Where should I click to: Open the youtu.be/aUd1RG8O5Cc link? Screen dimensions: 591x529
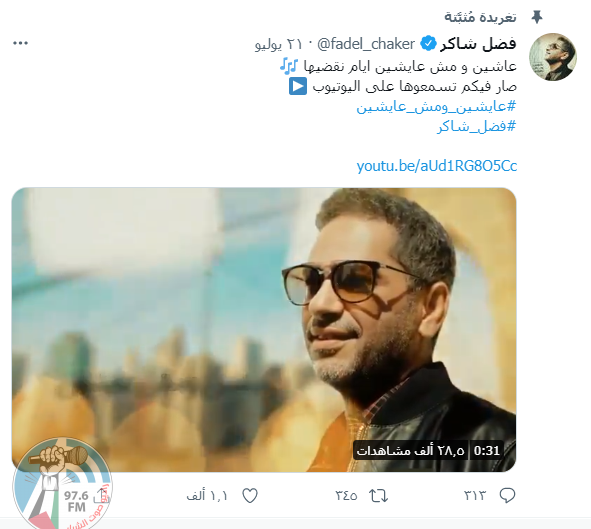pyautogui.click(x=437, y=166)
